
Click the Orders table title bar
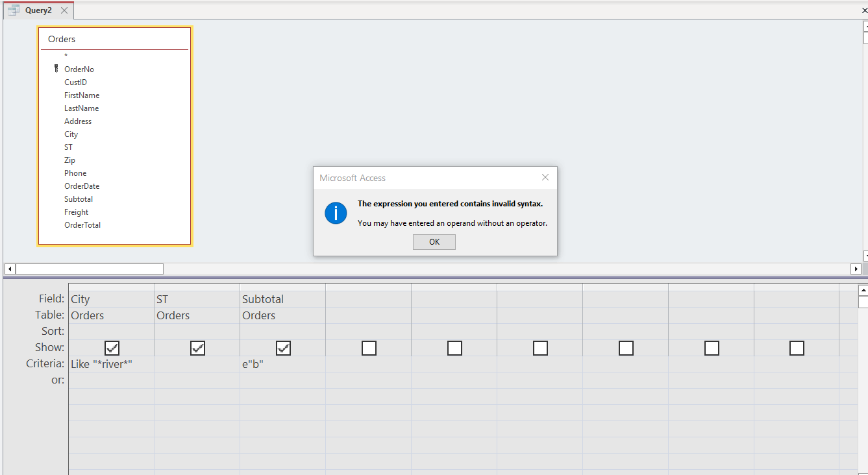(114, 39)
